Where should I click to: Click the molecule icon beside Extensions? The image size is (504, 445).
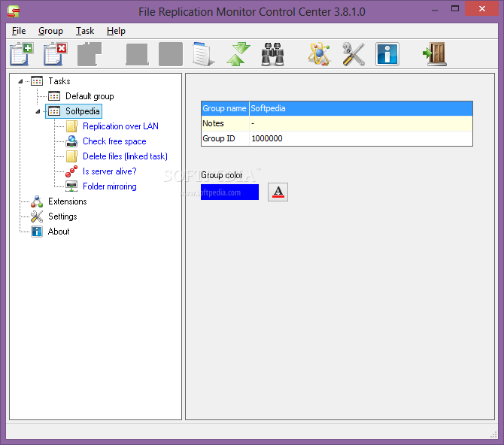[x=37, y=201]
